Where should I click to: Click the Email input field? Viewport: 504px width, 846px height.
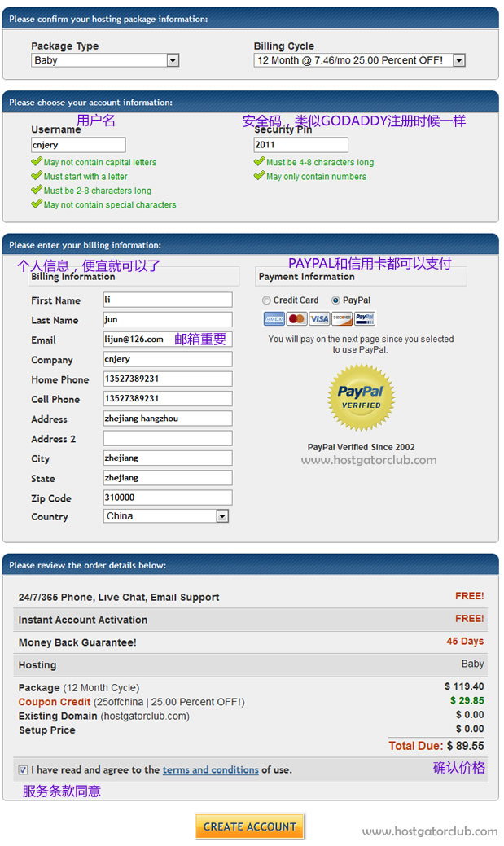168,340
